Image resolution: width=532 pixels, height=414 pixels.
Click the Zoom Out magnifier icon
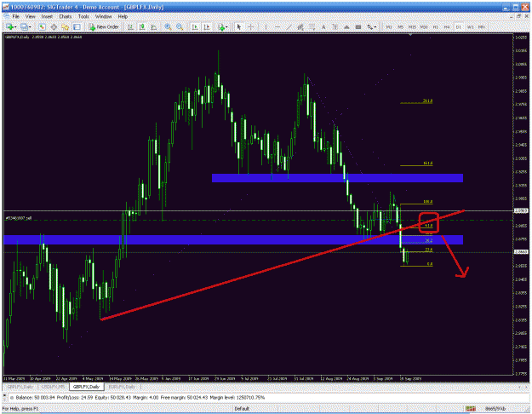pos(180,27)
